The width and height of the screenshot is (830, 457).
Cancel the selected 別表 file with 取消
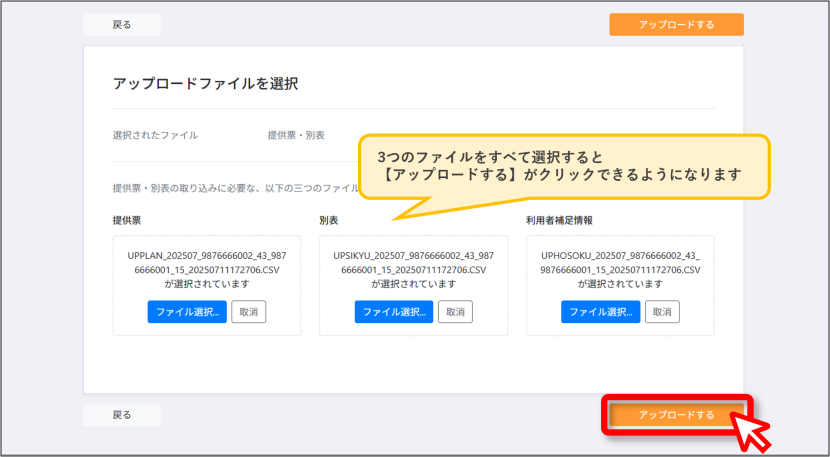pos(455,312)
